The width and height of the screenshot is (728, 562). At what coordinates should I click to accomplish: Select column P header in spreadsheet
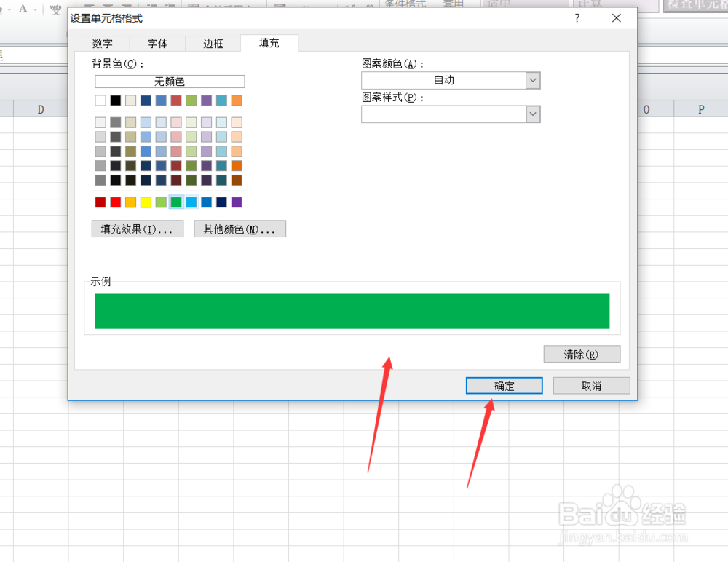[x=700, y=109]
